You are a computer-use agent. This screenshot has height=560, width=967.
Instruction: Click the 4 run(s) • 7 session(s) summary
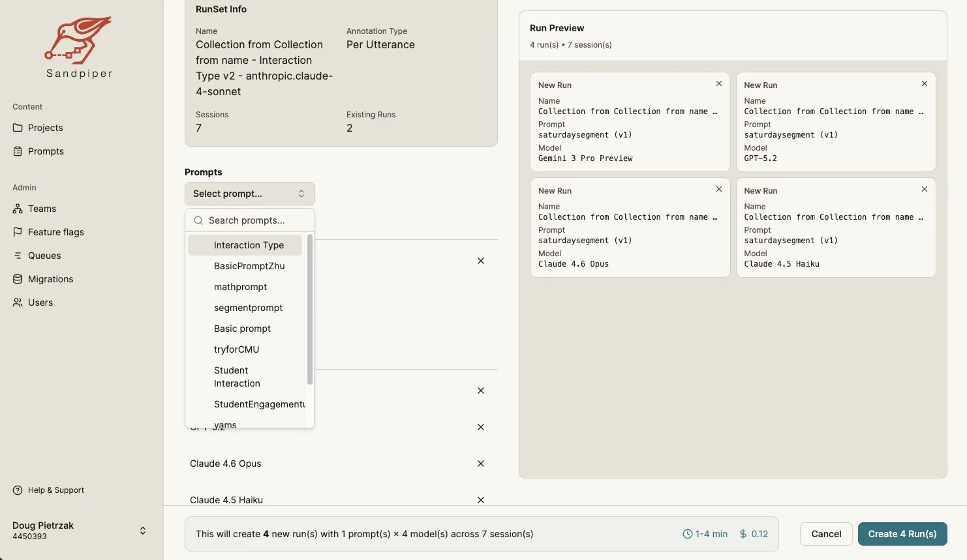[571, 45]
